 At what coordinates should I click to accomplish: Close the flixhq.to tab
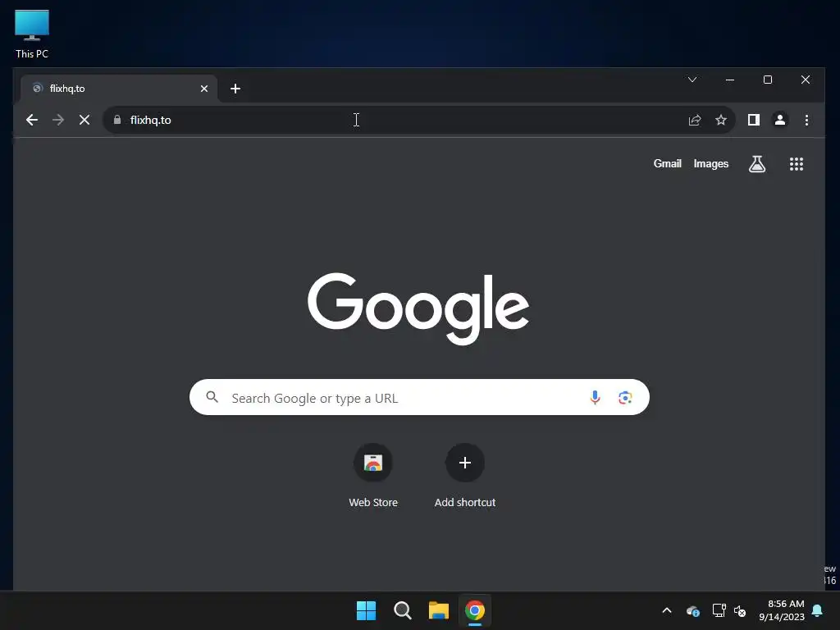coord(204,89)
